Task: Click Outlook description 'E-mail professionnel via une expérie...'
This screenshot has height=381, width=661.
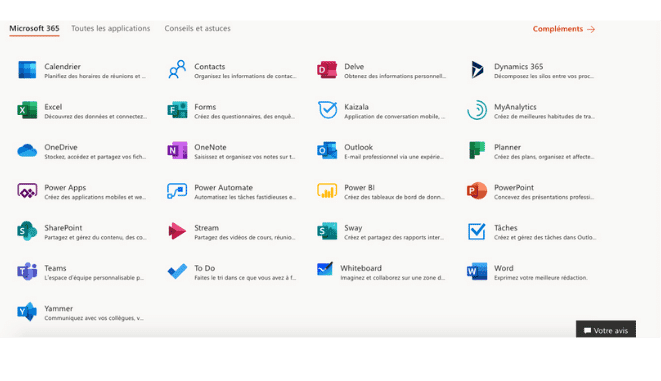Action: (394, 157)
